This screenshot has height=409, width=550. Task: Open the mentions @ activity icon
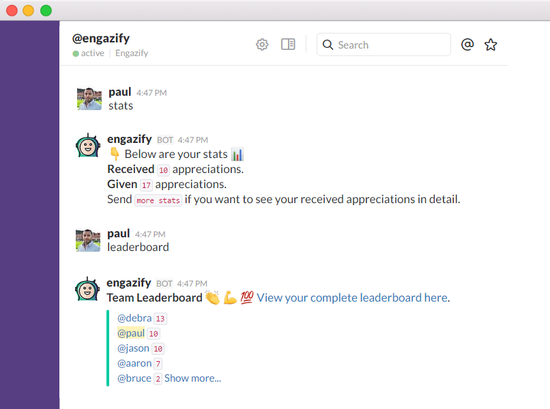click(467, 45)
